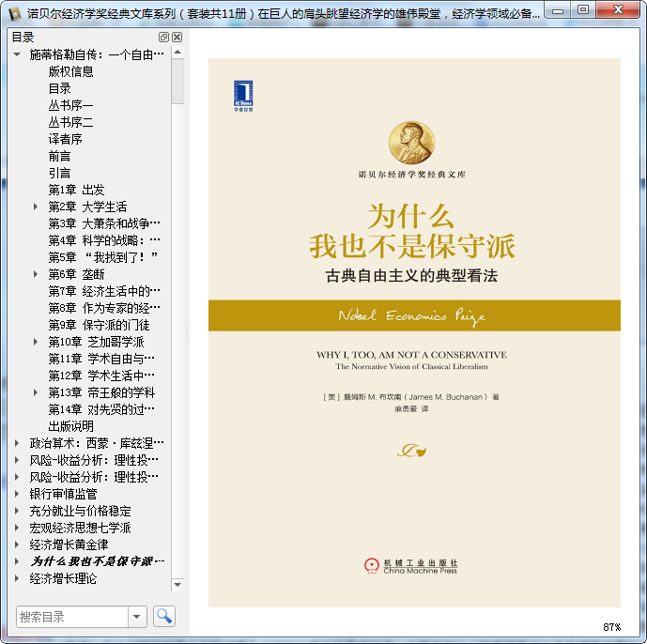Go to 第12章 学术生活中…
The width and height of the screenshot is (647, 644).
pyautogui.click(x=101, y=376)
